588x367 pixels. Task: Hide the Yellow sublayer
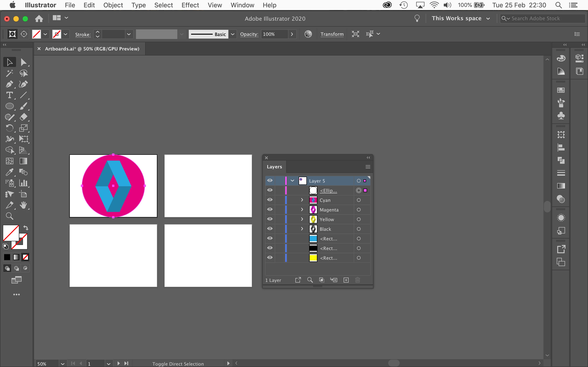point(270,219)
